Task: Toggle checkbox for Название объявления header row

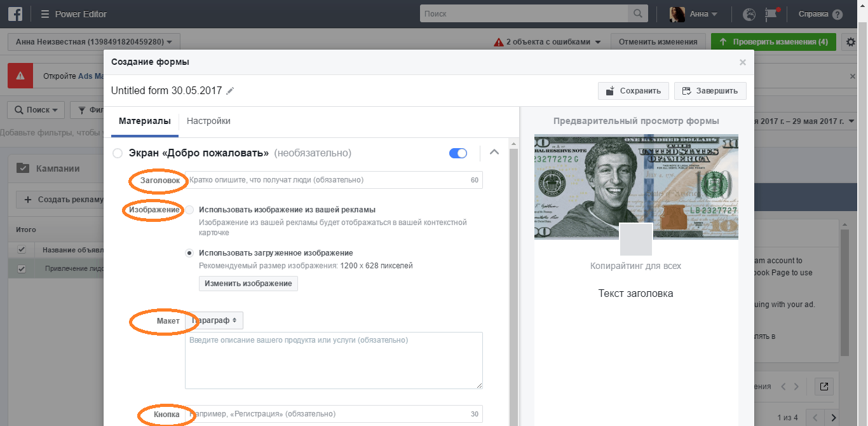Action: (22, 249)
